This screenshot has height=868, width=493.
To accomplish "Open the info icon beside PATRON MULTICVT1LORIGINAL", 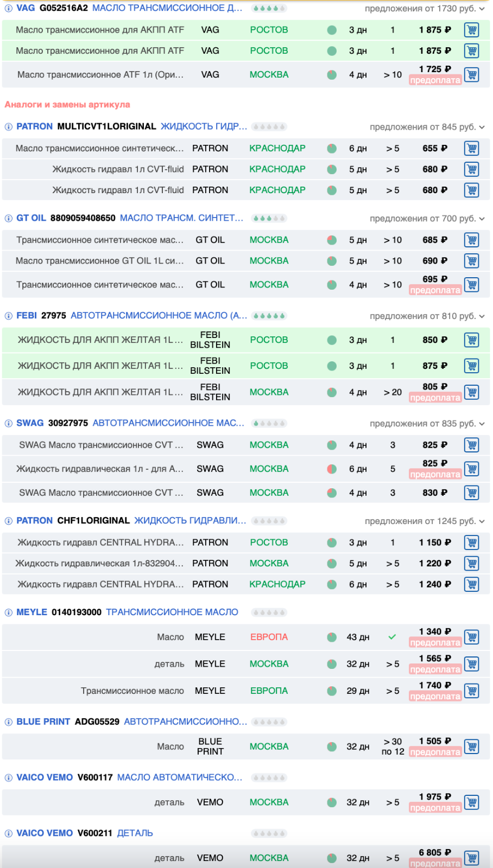I will 9,127.
